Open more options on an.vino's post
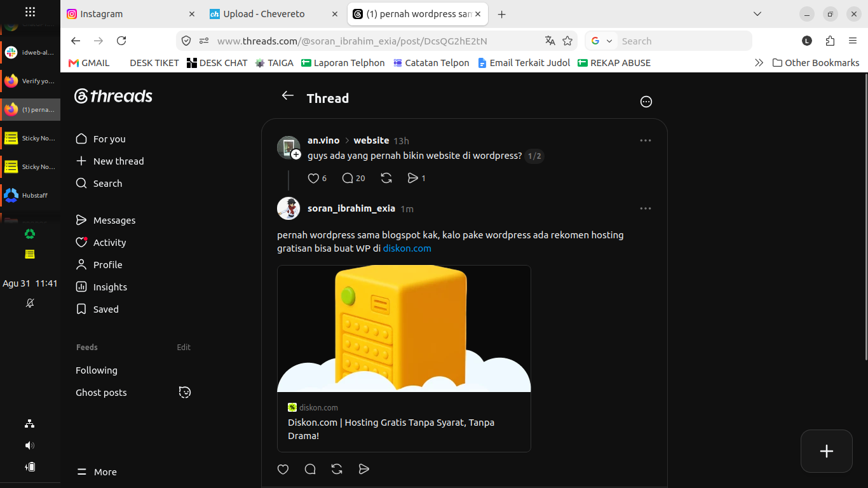 pyautogui.click(x=646, y=140)
